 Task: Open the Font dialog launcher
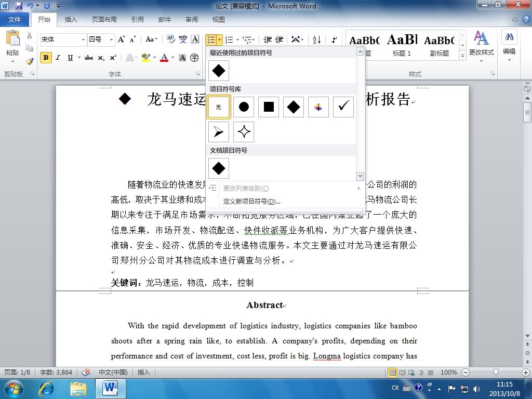[x=197, y=74]
